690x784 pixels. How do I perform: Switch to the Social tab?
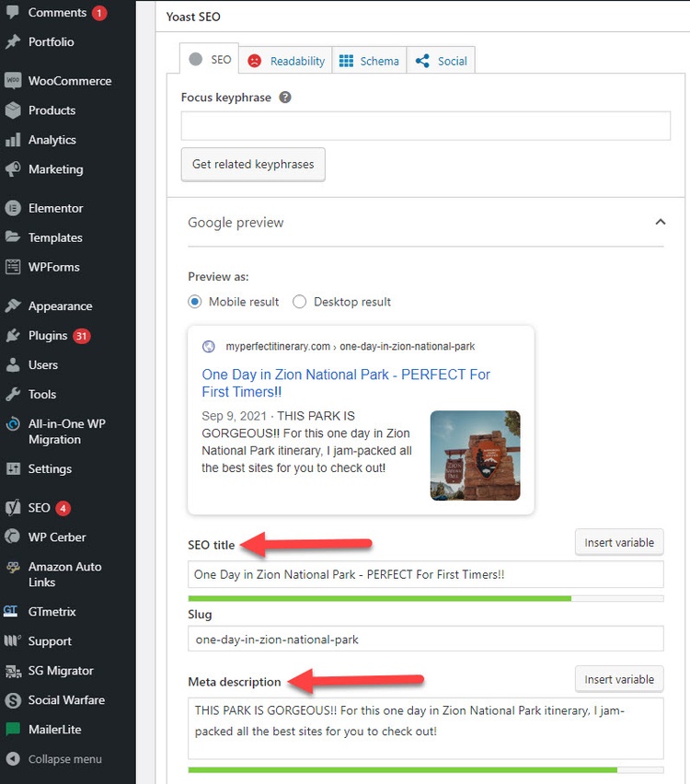[441, 61]
